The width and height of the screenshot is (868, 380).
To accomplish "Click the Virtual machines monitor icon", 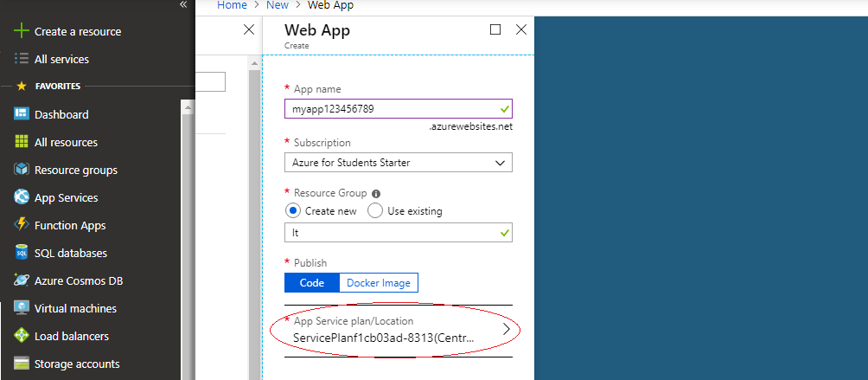I will (21, 308).
